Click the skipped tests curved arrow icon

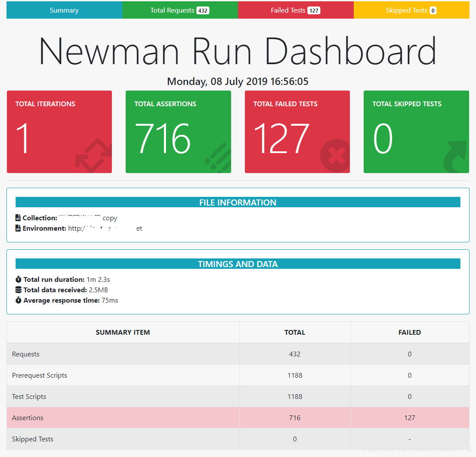pos(454,157)
